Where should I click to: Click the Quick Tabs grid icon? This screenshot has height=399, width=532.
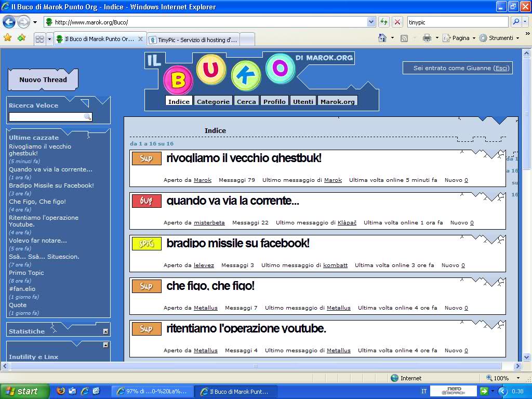click(x=39, y=39)
